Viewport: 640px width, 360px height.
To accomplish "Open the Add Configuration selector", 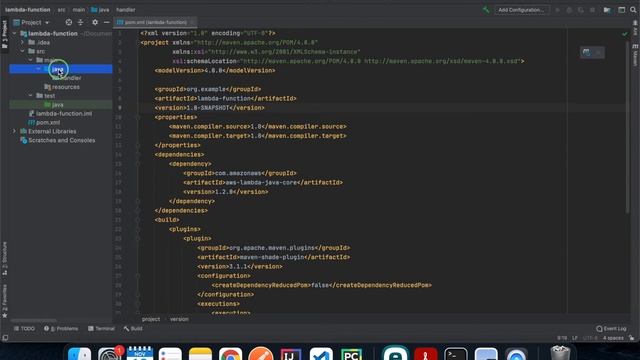I will (x=521, y=10).
